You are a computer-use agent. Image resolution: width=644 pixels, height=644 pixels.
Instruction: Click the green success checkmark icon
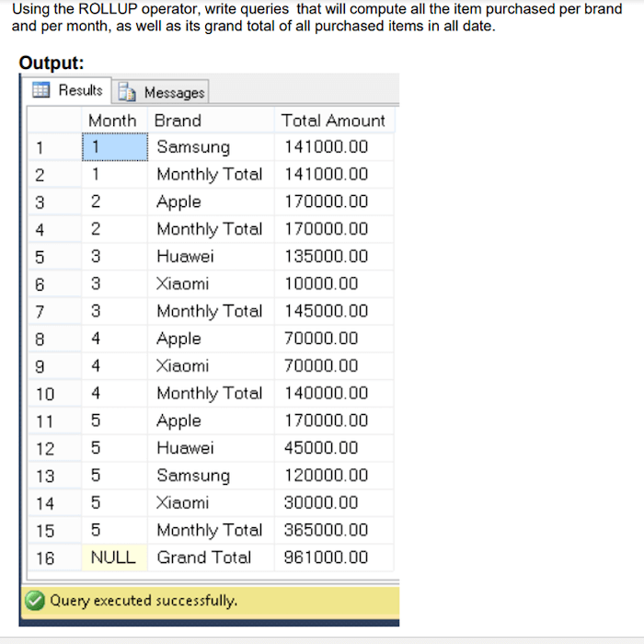[x=35, y=601]
